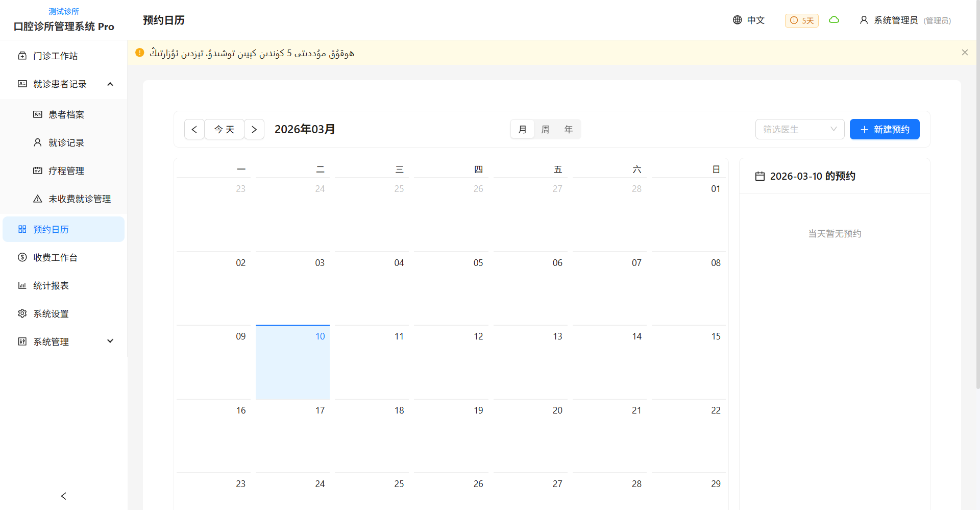
Task: Select the 月 view option
Action: pos(522,129)
